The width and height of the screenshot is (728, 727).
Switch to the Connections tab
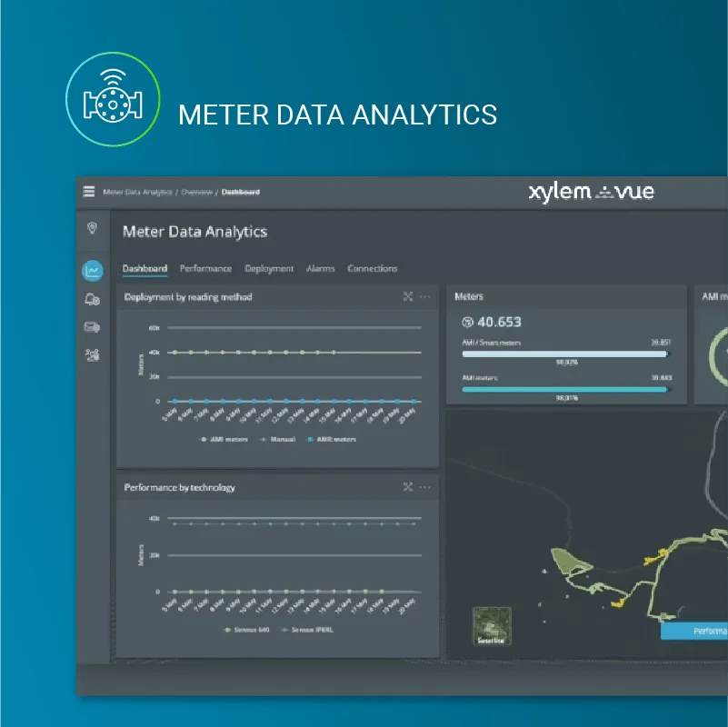click(x=373, y=268)
